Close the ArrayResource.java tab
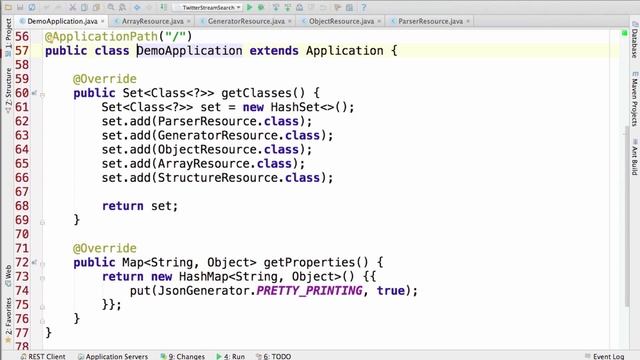The width and height of the screenshot is (640, 360). [x=189, y=21]
